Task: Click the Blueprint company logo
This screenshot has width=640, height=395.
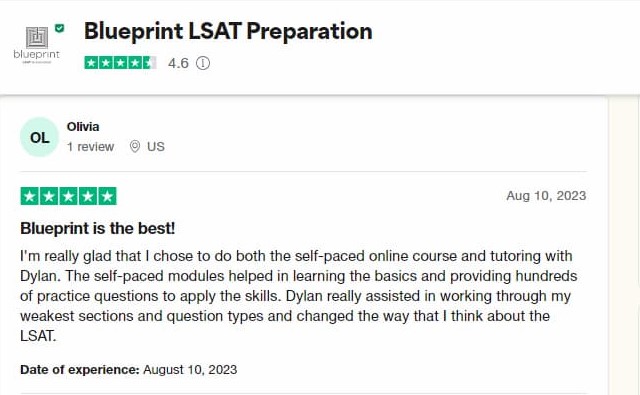Action: click(x=37, y=44)
